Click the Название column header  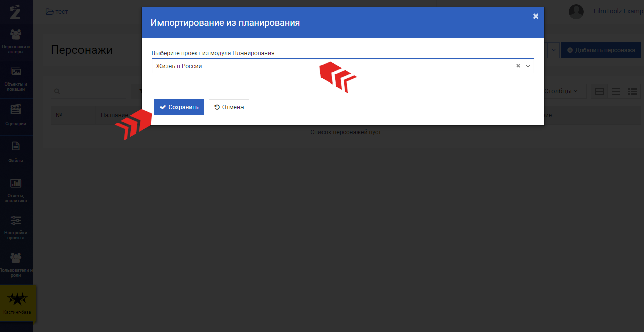115,115
